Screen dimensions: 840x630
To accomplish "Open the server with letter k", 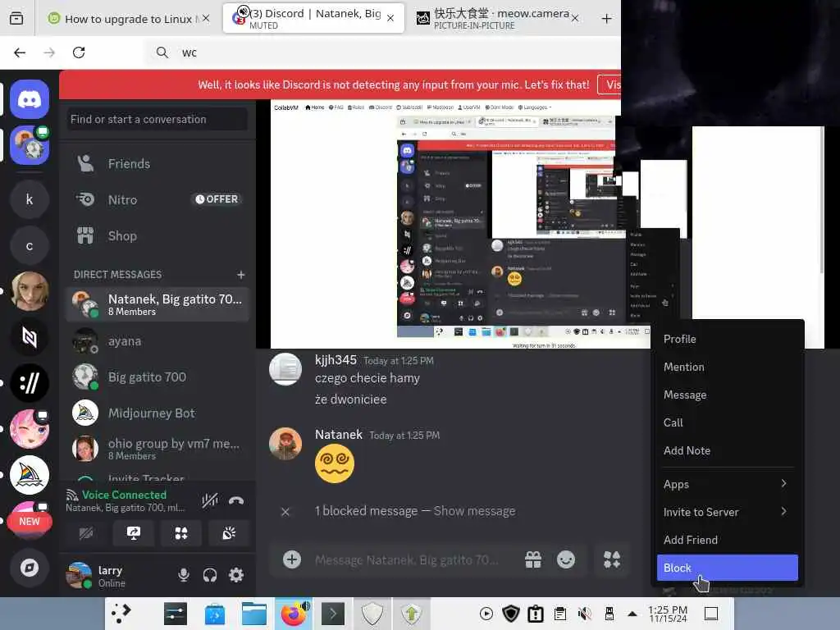I will pyautogui.click(x=30, y=199).
